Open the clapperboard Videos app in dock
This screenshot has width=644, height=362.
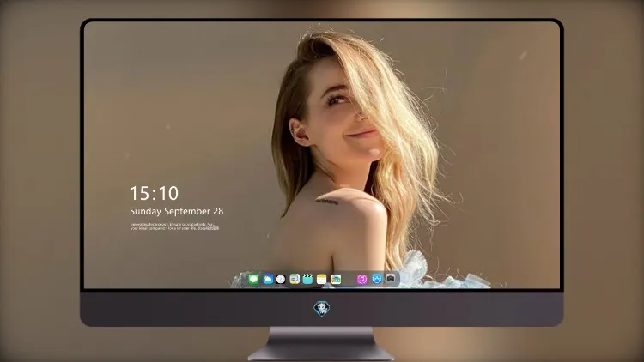(307, 279)
